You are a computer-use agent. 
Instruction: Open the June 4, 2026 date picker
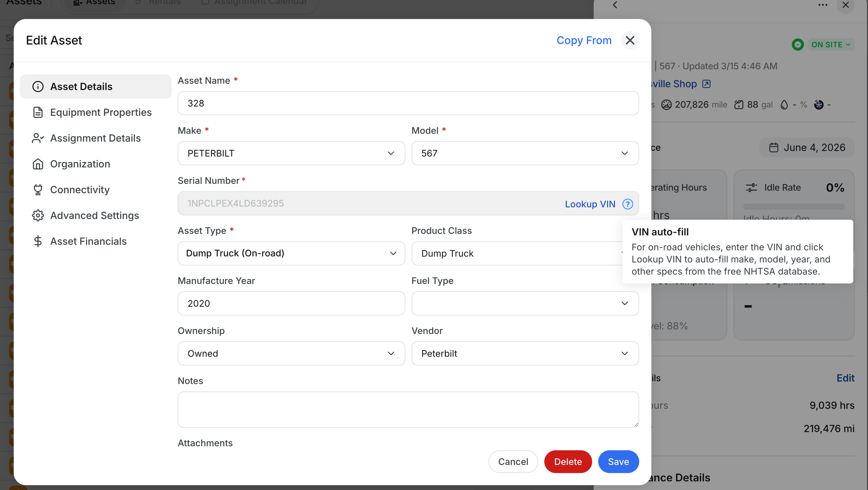[x=807, y=148]
